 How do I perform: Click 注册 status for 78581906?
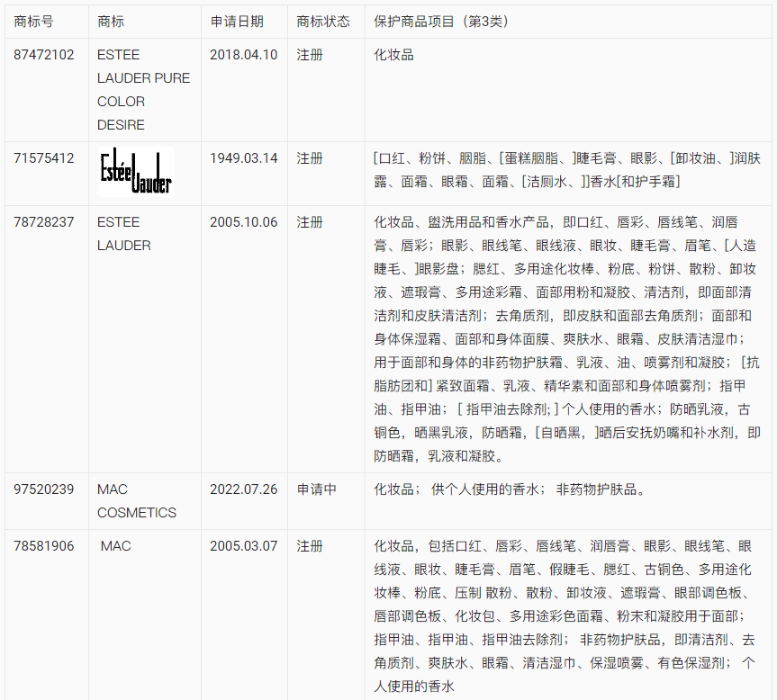pos(310,546)
